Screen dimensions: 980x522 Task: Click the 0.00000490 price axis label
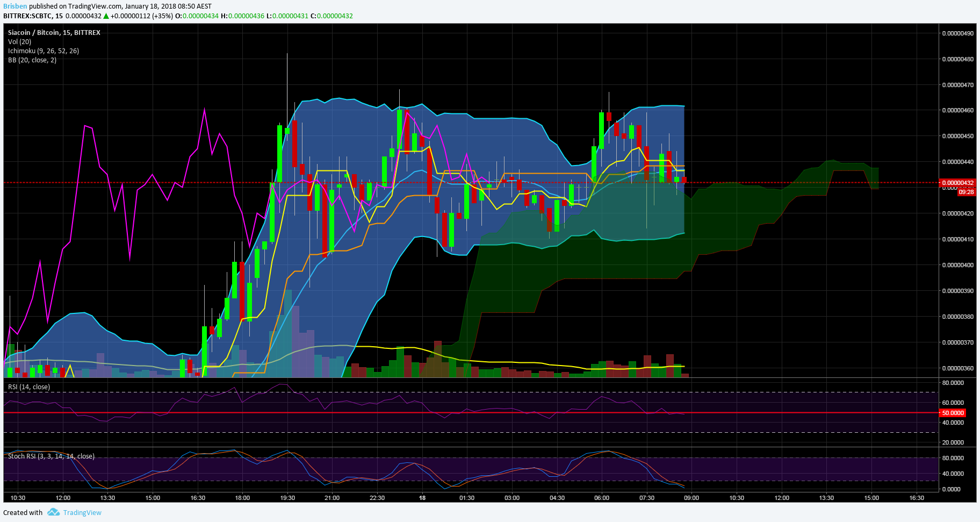click(x=958, y=33)
